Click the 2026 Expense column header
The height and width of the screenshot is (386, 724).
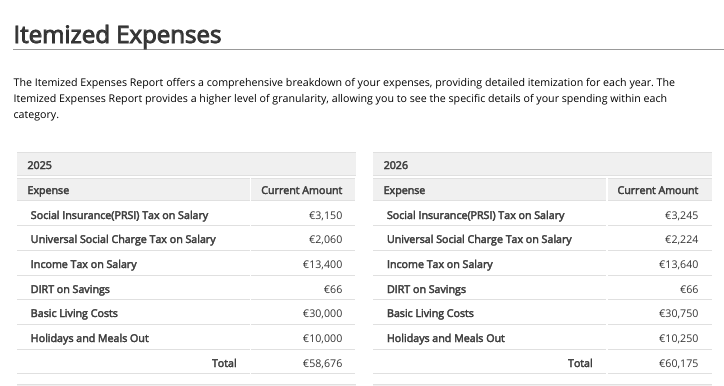pyautogui.click(x=489, y=190)
